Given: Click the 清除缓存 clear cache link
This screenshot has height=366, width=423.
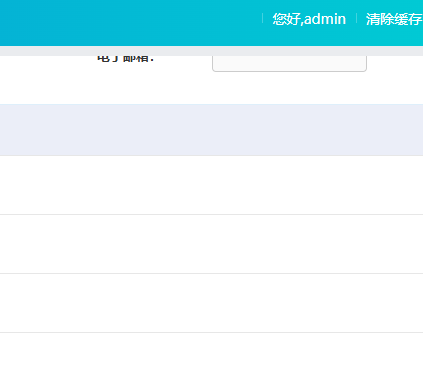Looking at the screenshot, I should (x=394, y=19).
